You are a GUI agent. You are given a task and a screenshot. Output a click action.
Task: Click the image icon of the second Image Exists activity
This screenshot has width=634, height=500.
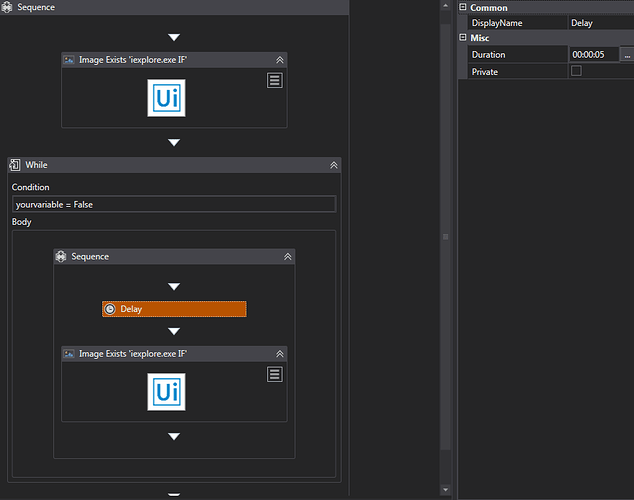69,354
